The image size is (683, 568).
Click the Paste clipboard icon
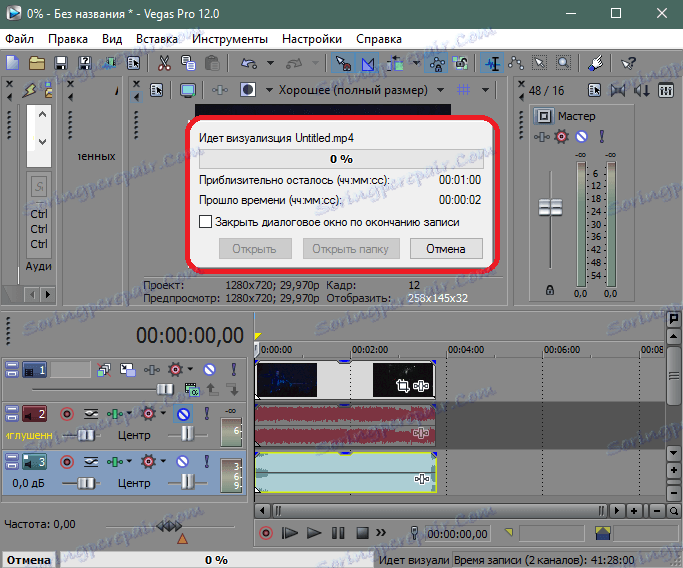coord(212,64)
